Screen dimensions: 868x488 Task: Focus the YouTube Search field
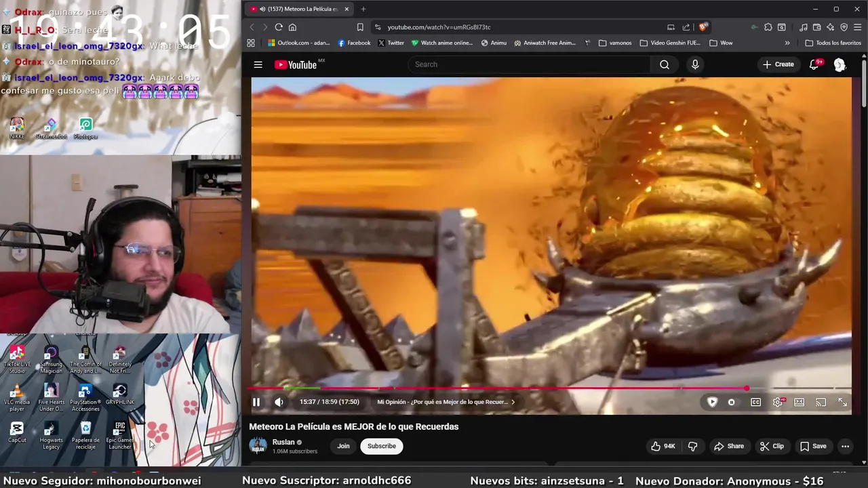pos(530,64)
